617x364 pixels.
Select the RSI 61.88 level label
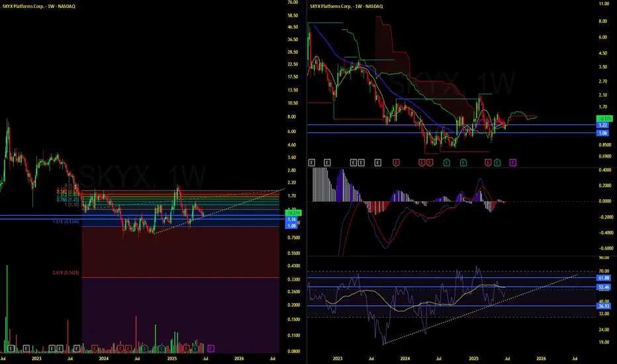click(x=604, y=278)
